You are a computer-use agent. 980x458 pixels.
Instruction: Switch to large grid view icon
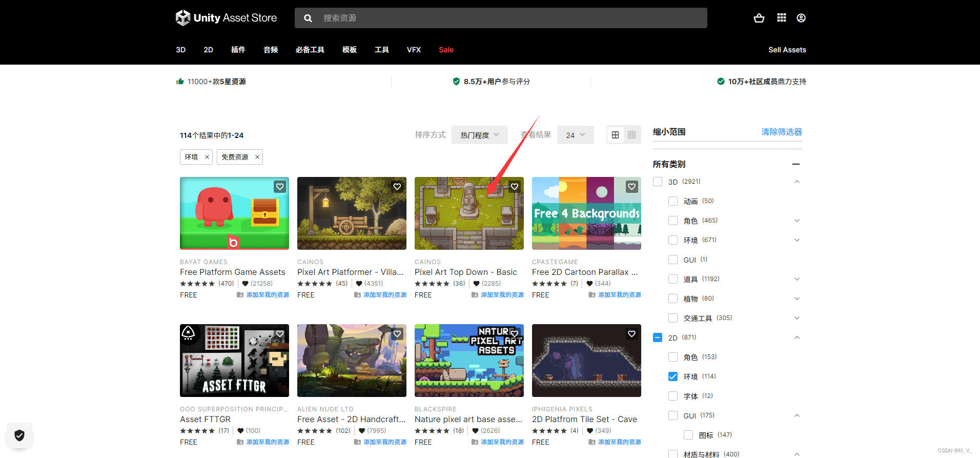click(x=615, y=135)
